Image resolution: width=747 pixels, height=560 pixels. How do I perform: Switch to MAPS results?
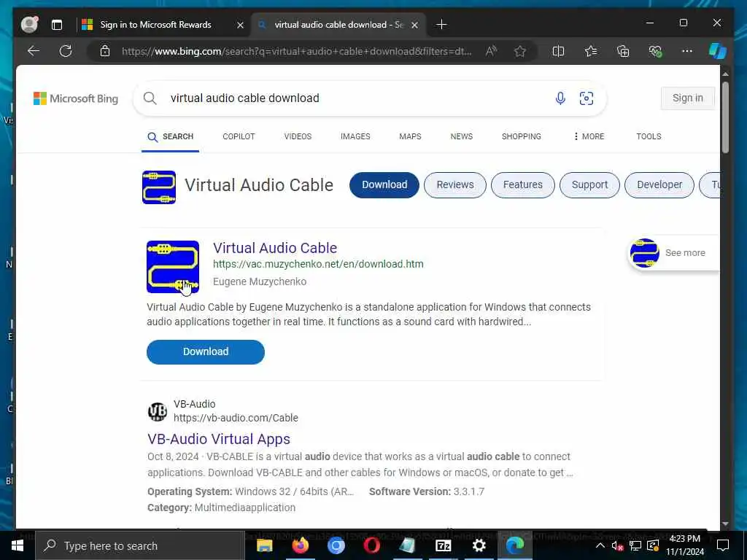410,136
